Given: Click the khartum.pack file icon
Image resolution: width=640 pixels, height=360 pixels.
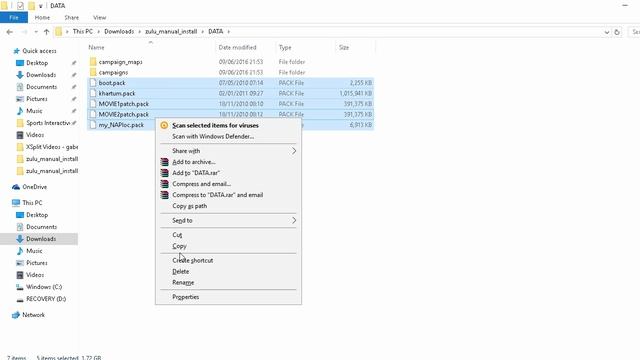Looking at the screenshot, I should click(93, 93).
